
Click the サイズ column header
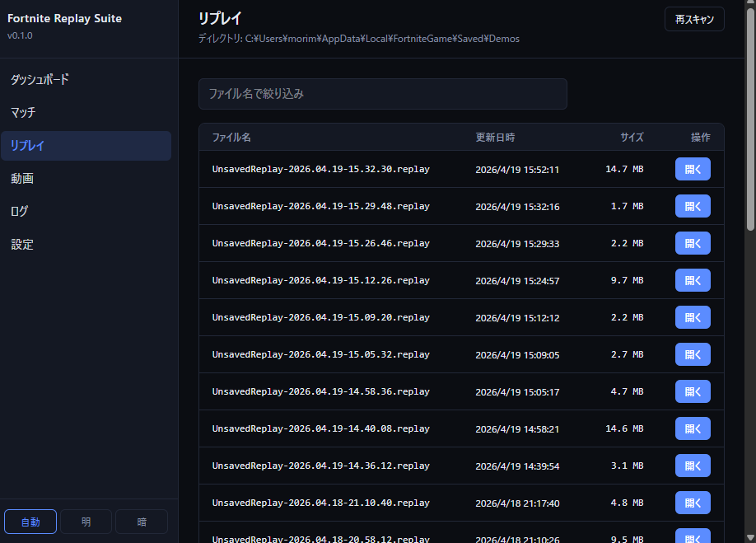click(632, 138)
